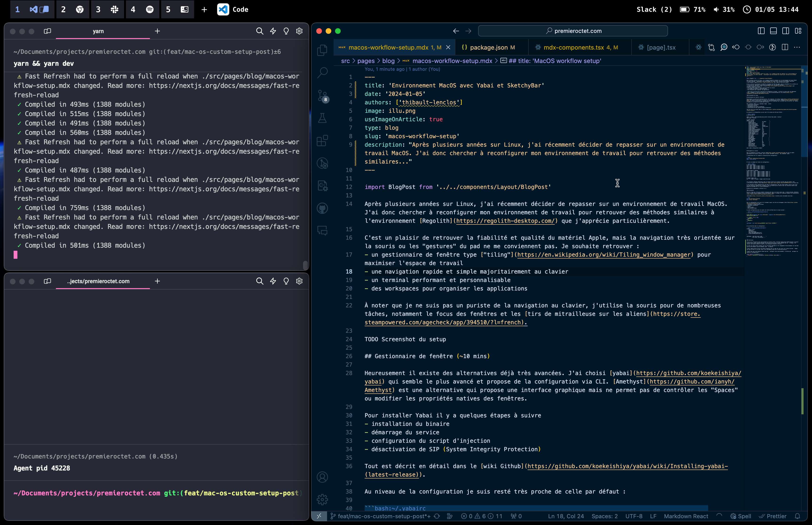This screenshot has height=525, width=812.
Task: Open the Tiling_window_manager Wikipedia link
Action: coord(604,255)
